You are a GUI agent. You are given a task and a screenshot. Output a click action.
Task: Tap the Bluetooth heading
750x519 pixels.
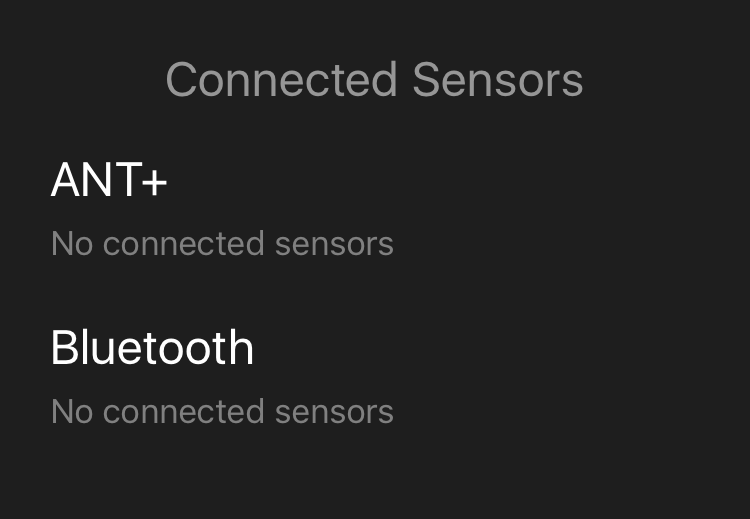[152, 348]
